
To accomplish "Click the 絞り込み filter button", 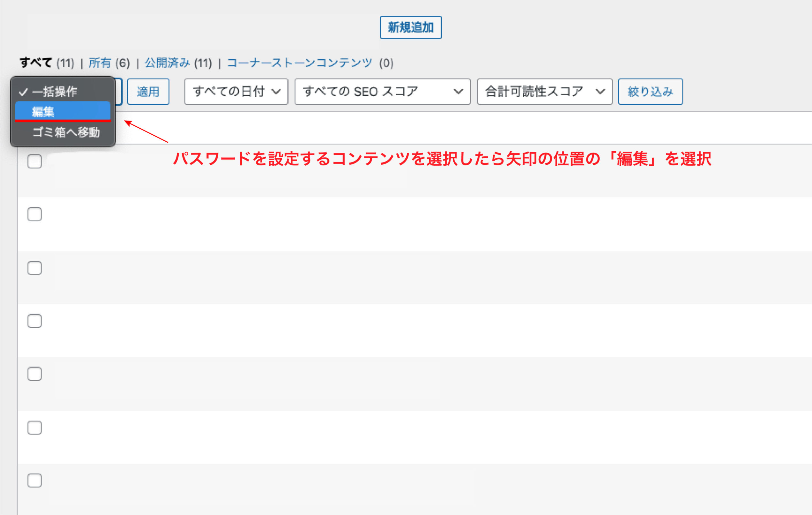I will [x=650, y=91].
